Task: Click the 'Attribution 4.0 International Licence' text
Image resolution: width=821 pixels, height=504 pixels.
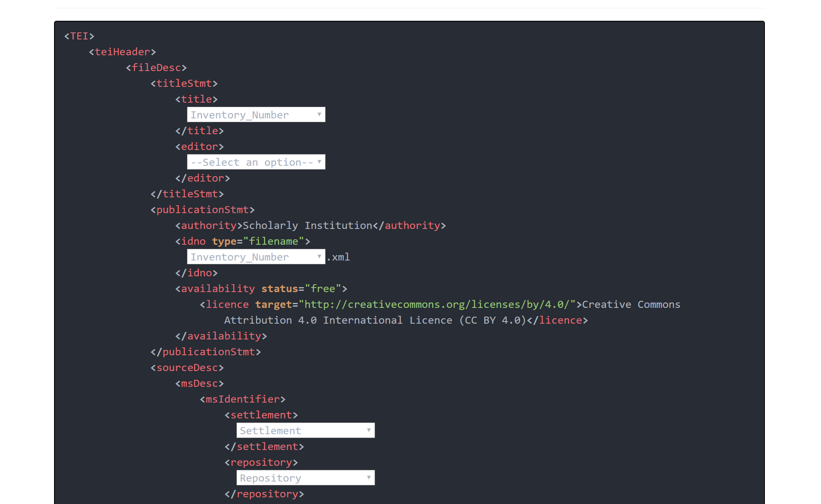Action: pyautogui.click(x=338, y=320)
